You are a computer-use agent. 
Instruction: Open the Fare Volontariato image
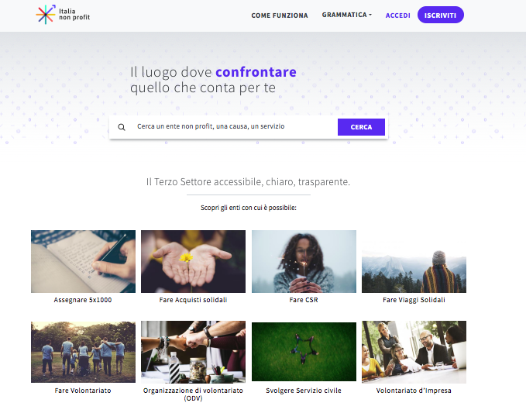83,352
